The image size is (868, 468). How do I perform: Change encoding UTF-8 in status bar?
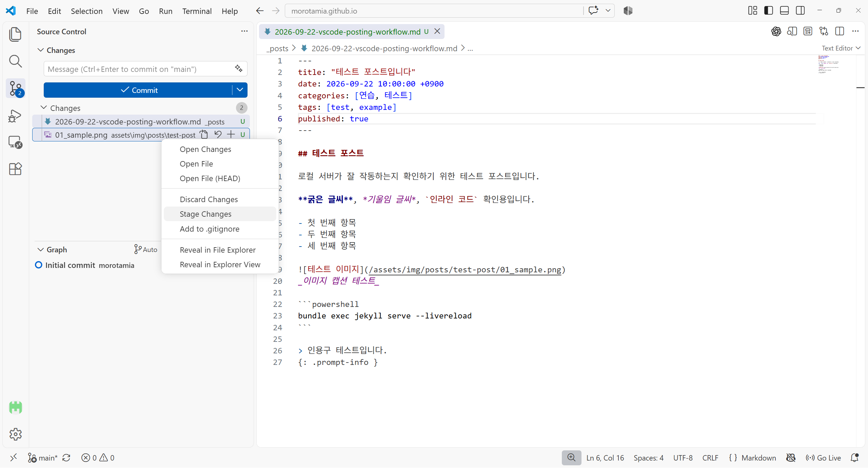click(683, 458)
